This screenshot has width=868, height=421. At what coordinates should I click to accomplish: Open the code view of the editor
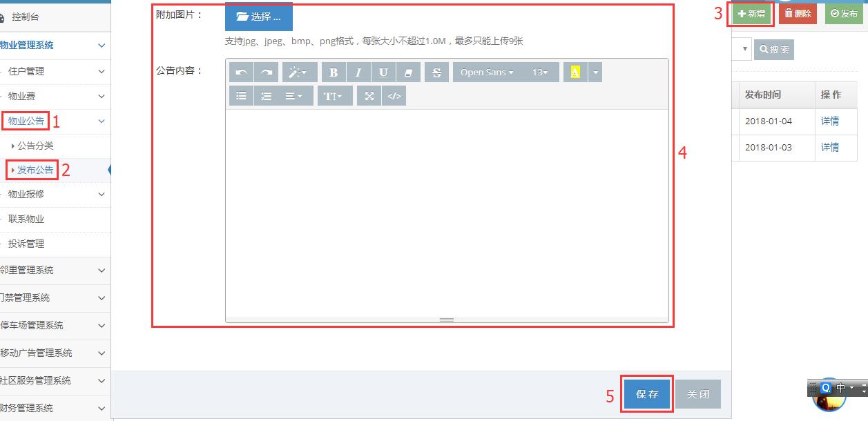point(394,96)
